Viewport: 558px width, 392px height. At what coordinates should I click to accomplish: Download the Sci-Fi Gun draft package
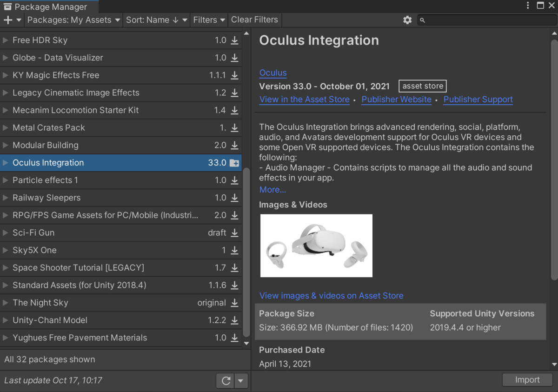[235, 233]
